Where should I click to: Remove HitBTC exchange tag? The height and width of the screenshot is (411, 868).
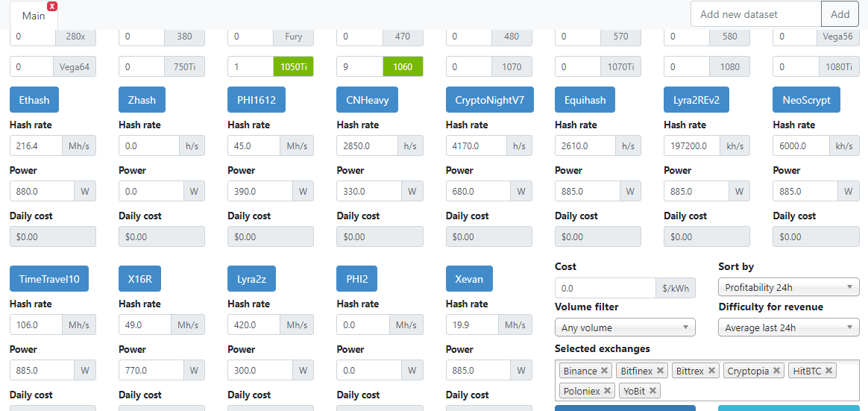coord(828,371)
